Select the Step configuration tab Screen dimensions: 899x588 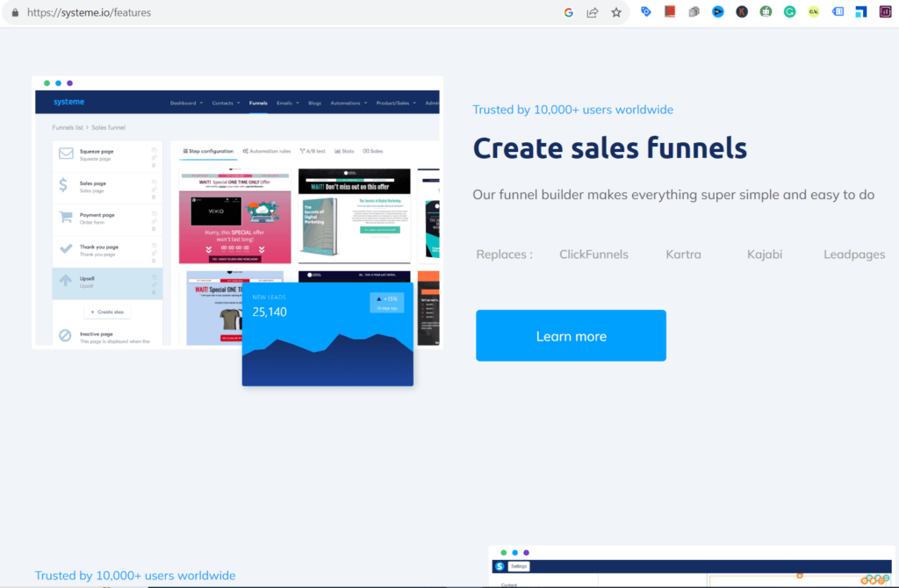208,151
